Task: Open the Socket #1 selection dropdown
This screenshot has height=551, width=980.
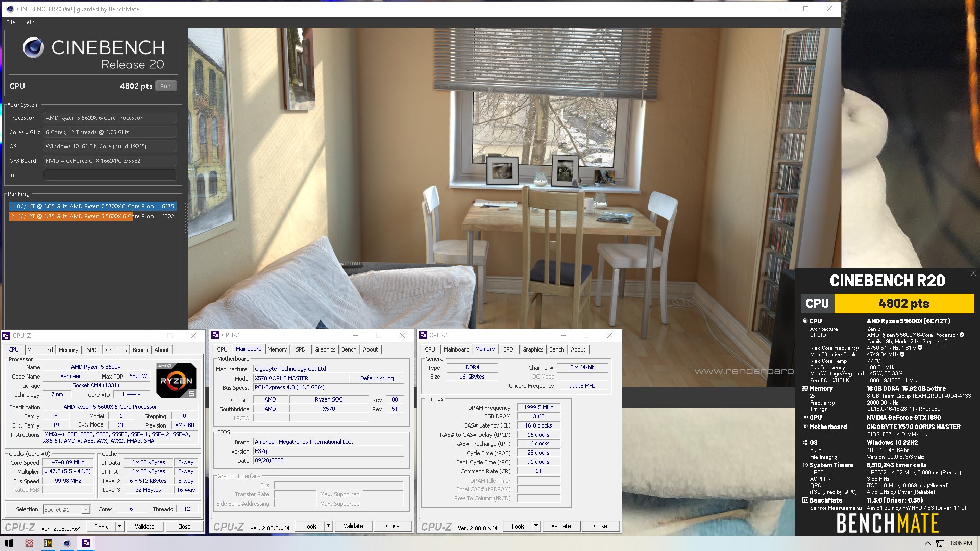Action: coord(67,509)
